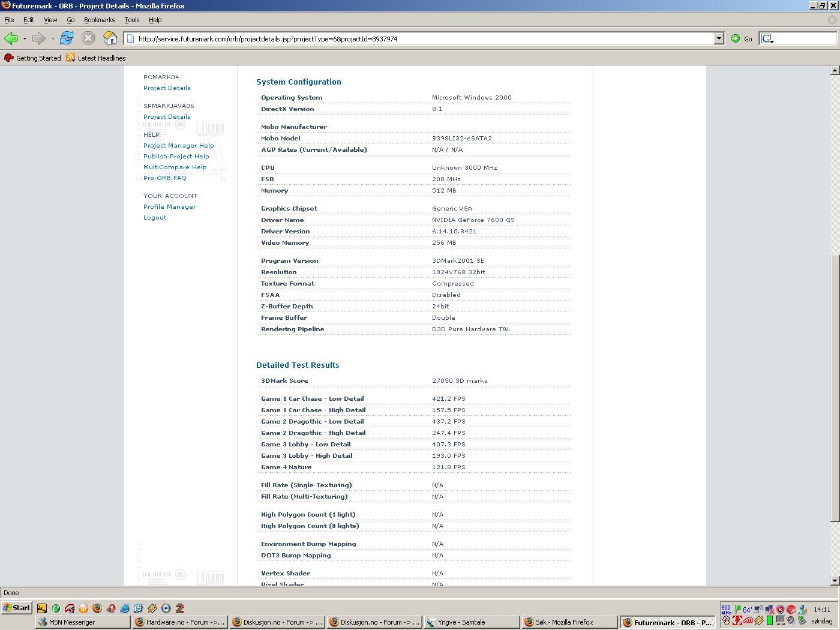Launch Internet Explorer from Quick Launch
Screen dimensions: 840x630
pos(125,608)
